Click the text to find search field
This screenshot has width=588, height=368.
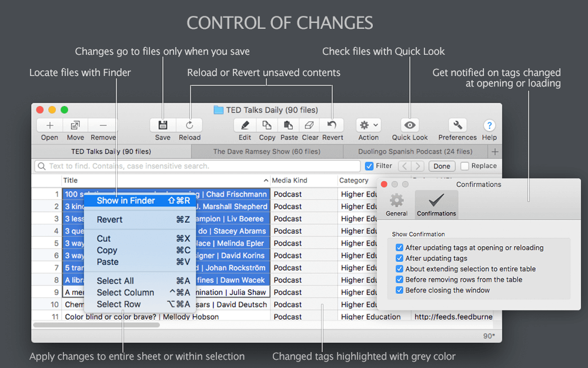coord(197,166)
